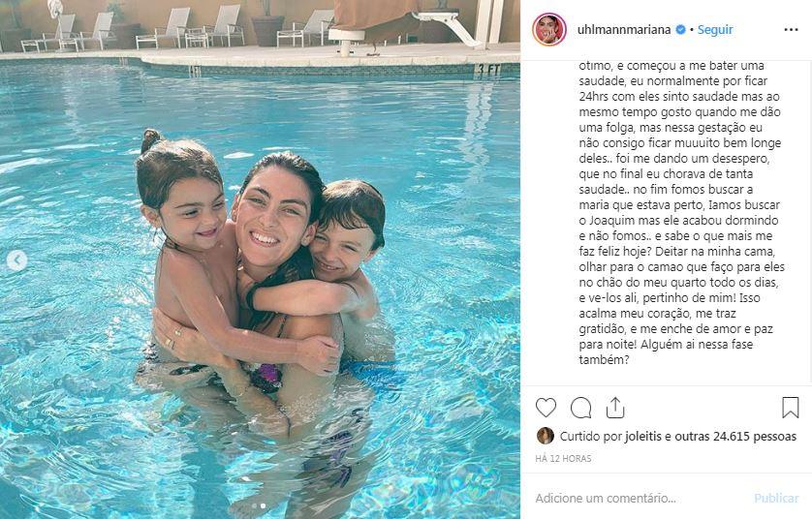Go to previous photo with left chevron

[17, 260]
